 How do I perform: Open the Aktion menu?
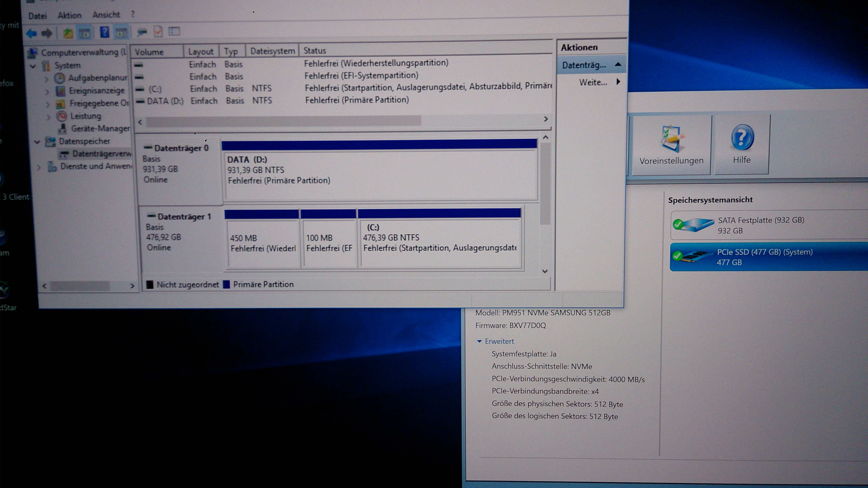[x=69, y=15]
